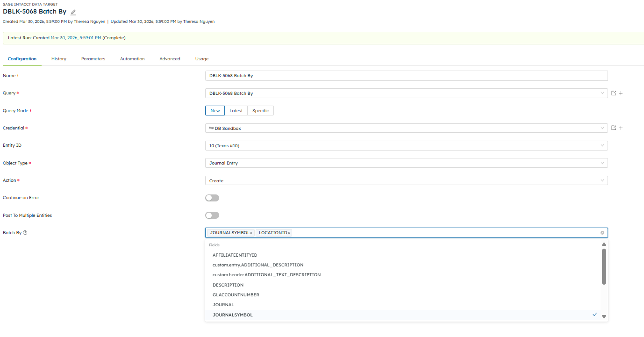This screenshot has height=337, width=644.
Task: Open the Automation tab
Action: [132, 59]
